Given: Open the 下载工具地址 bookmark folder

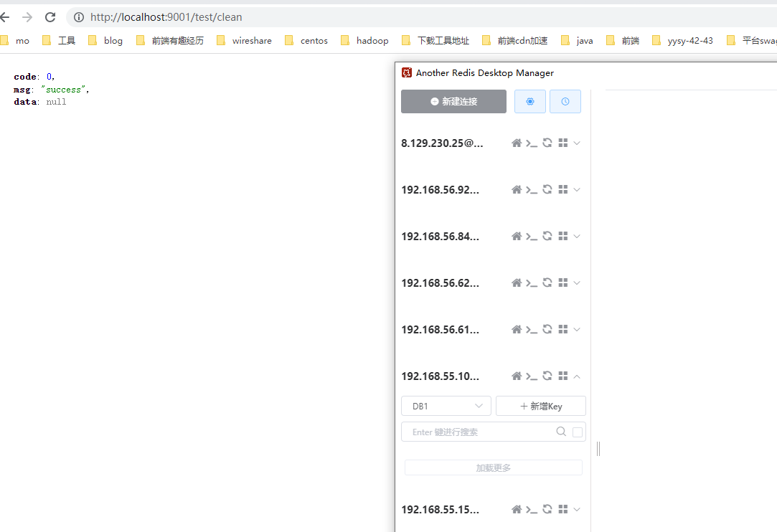Looking at the screenshot, I should 435,41.
